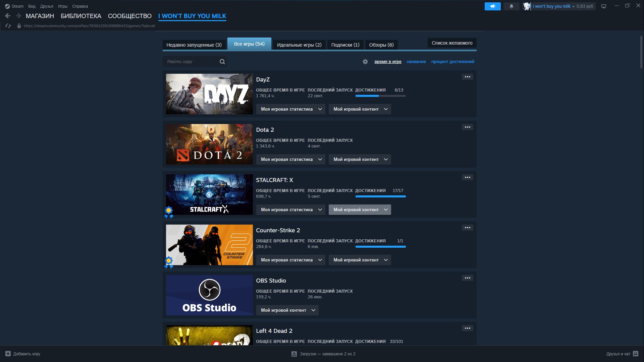Click the DayZ 6/13 achievements progress bar
Viewport: 644px width, 362px height.
(380, 96)
